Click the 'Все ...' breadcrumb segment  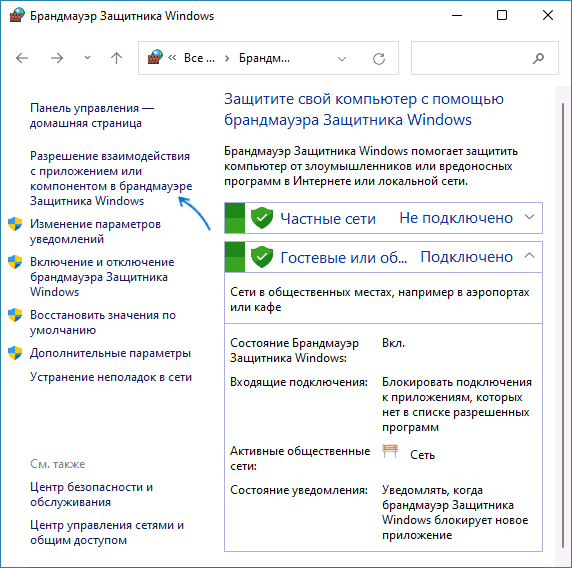pos(199,58)
